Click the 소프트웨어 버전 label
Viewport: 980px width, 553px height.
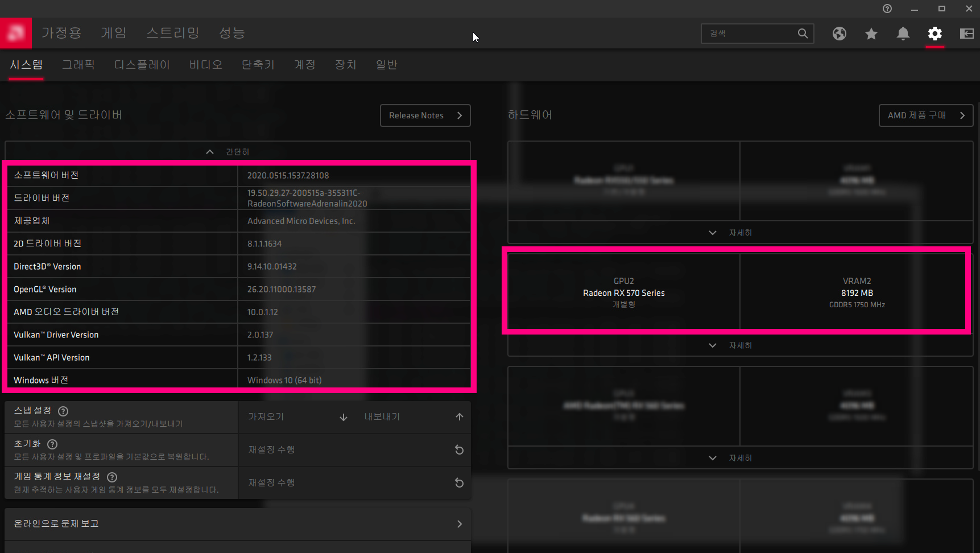pos(46,175)
